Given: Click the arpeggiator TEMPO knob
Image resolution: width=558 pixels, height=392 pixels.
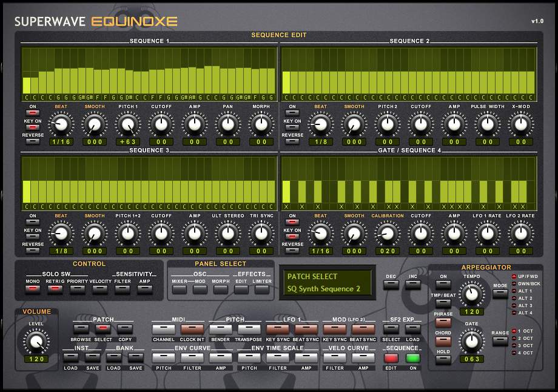Looking at the screenshot, I should [471, 295].
